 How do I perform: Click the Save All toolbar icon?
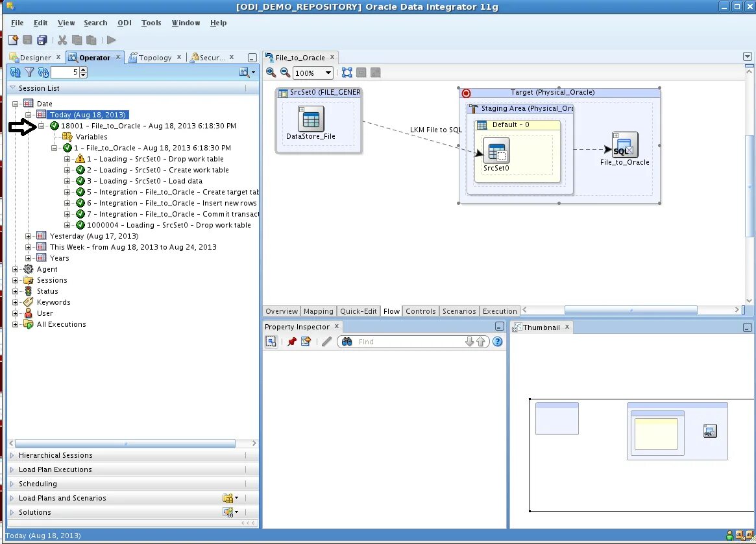pos(42,40)
